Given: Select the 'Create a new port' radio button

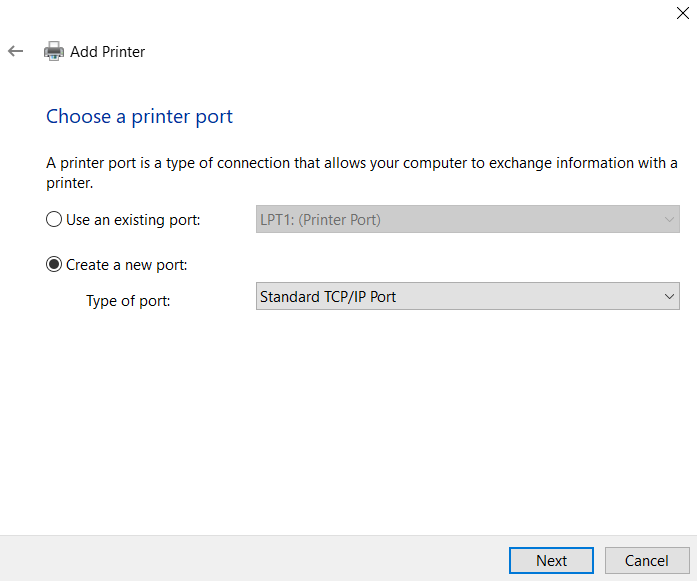Looking at the screenshot, I should pos(54,265).
